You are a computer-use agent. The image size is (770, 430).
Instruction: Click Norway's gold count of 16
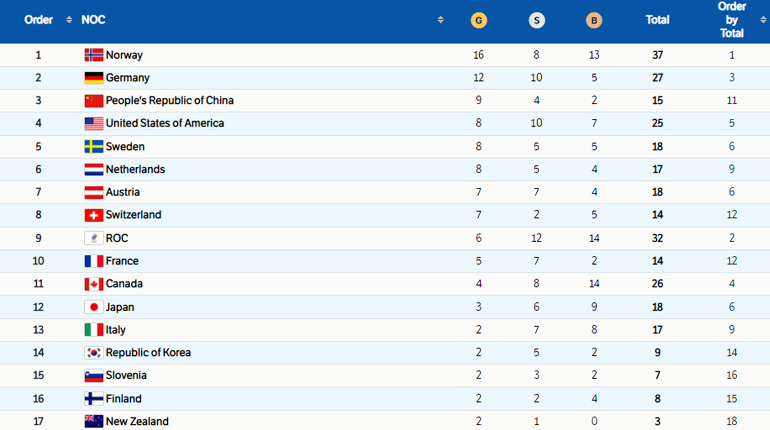(478, 55)
